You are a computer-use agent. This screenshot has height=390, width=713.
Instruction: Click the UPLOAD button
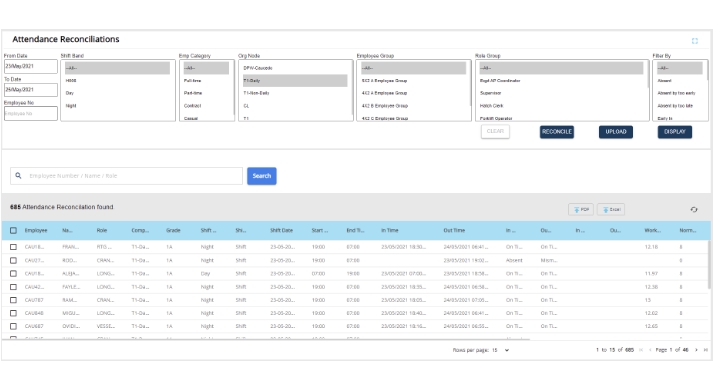click(x=616, y=132)
